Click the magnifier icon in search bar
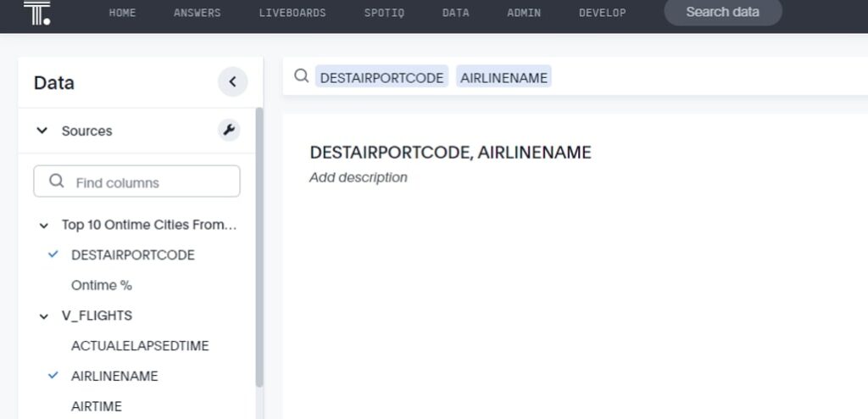868x419 pixels. [x=301, y=76]
